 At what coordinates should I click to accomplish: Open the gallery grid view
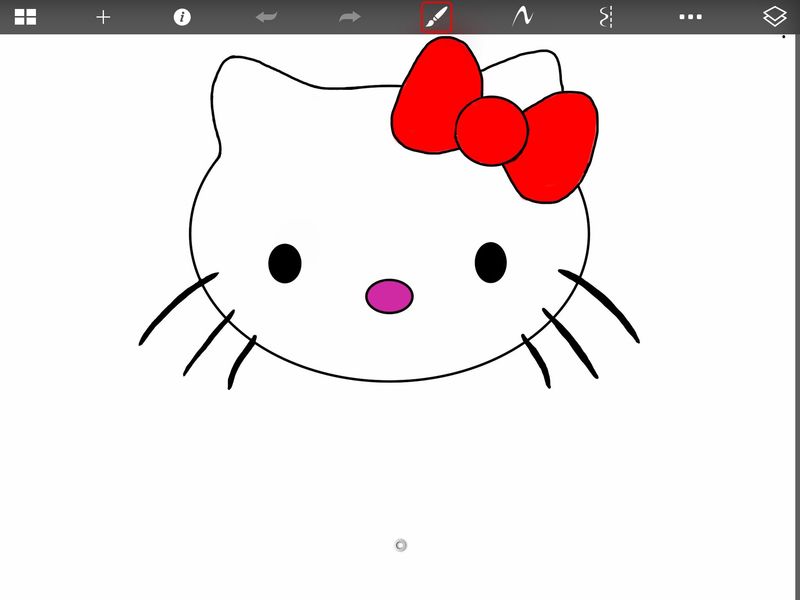[25, 17]
